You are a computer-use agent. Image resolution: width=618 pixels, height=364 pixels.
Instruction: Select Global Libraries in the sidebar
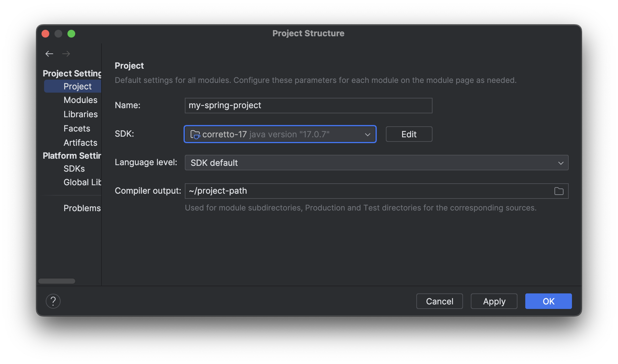[82, 182]
